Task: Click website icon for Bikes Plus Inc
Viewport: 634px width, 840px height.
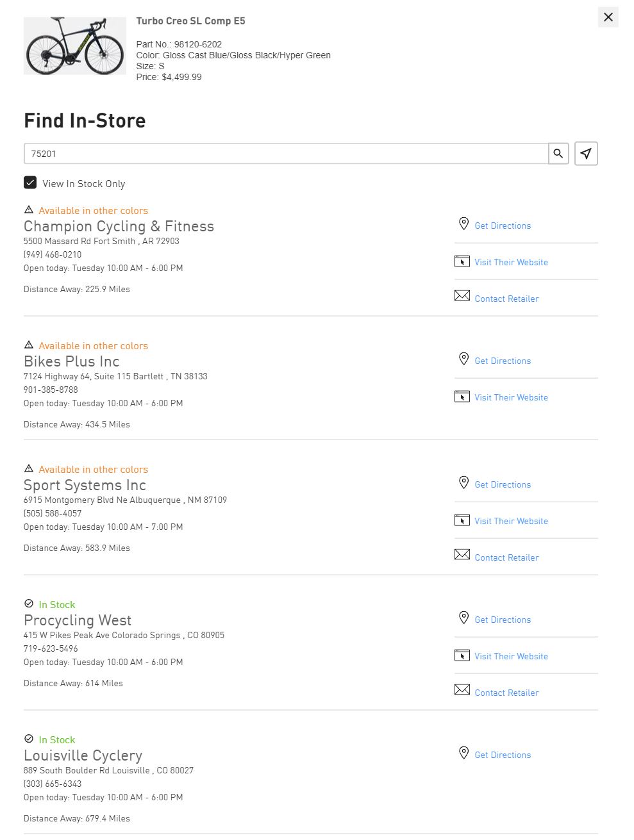Action: (x=462, y=397)
